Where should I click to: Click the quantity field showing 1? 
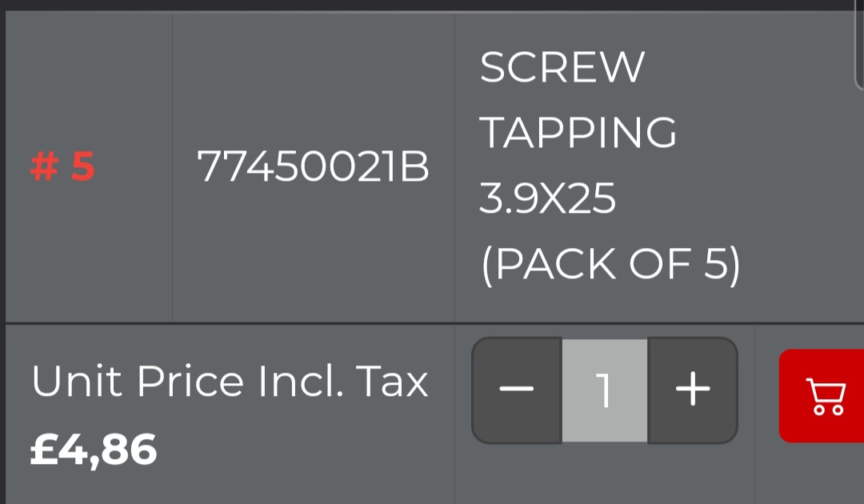pyautogui.click(x=605, y=390)
